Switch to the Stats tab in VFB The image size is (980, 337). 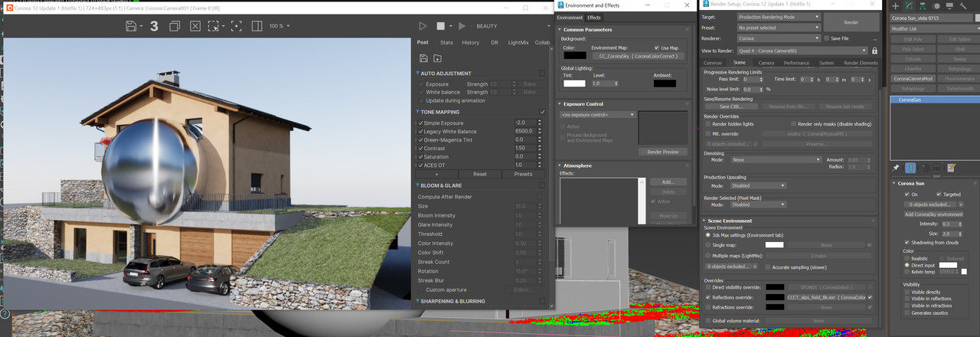pyautogui.click(x=446, y=42)
